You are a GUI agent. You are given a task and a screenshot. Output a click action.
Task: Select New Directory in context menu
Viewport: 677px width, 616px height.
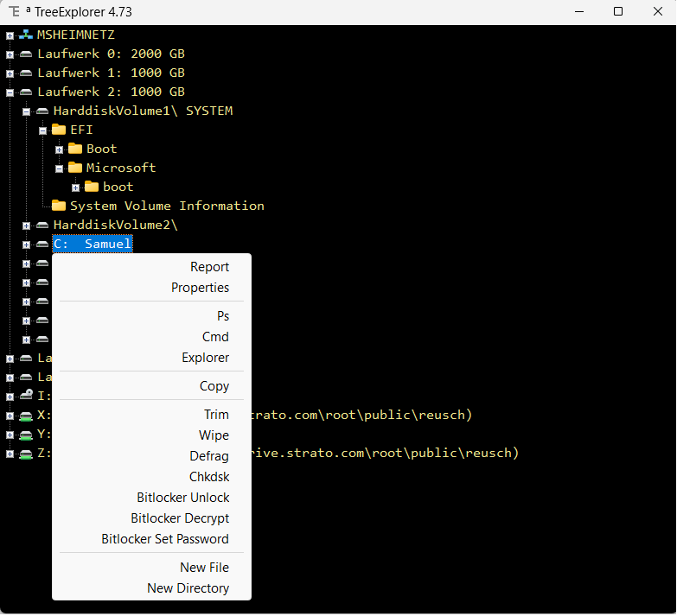tap(188, 588)
